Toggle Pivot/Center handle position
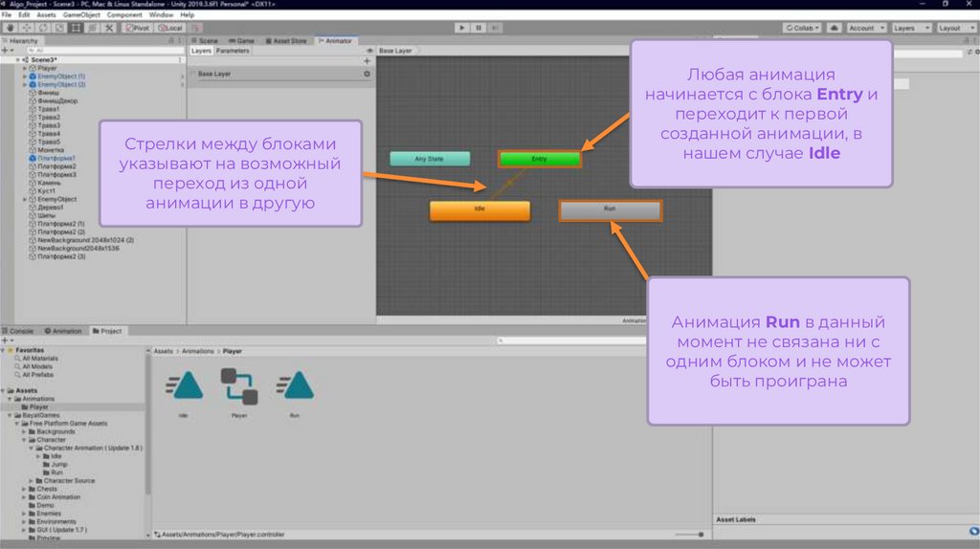The height and width of the screenshot is (549, 980). 136,28
